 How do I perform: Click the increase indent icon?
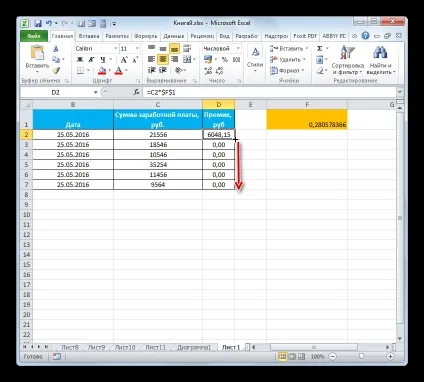163,70
